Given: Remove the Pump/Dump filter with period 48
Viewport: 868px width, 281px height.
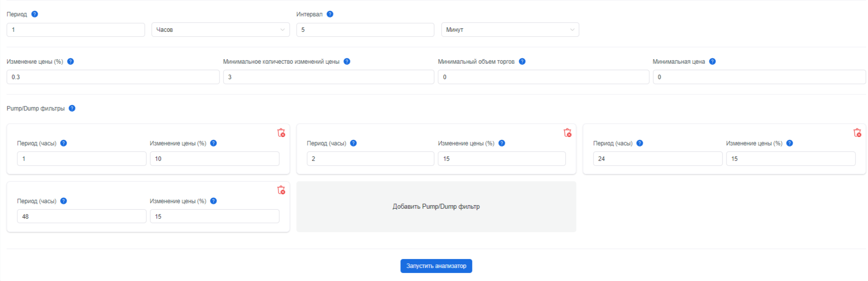Looking at the screenshot, I should 281,190.
